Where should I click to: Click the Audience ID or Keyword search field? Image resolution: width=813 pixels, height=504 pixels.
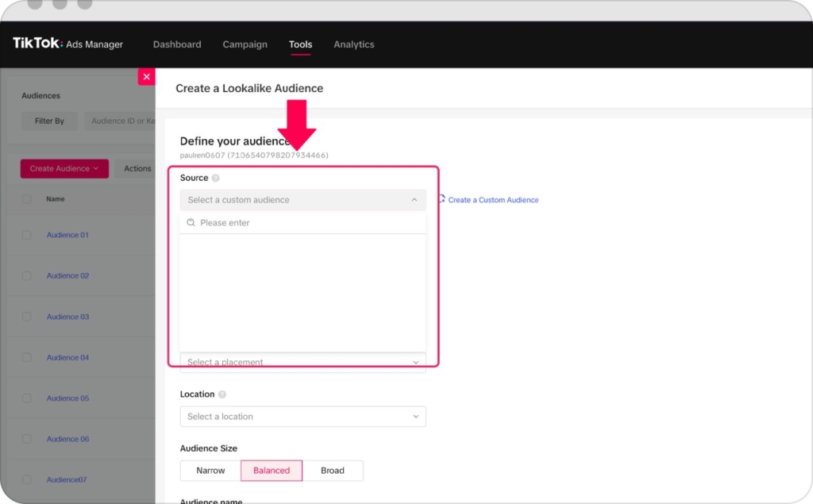tap(123, 121)
